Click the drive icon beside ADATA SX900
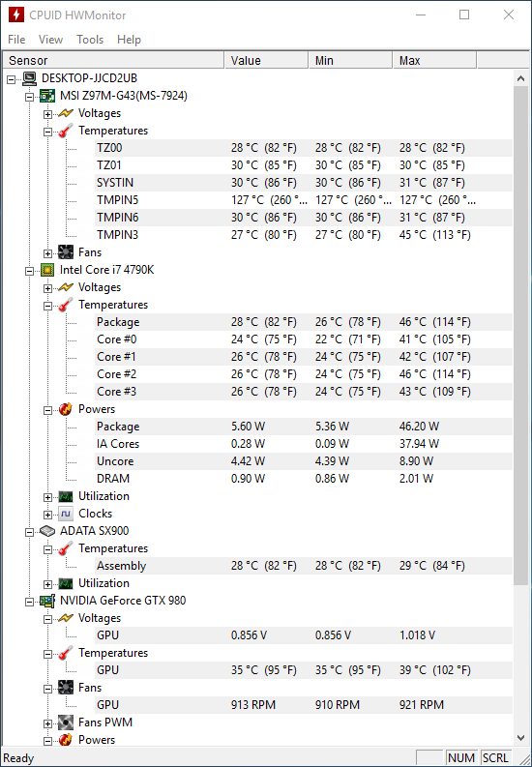The image size is (532, 767). 47,531
